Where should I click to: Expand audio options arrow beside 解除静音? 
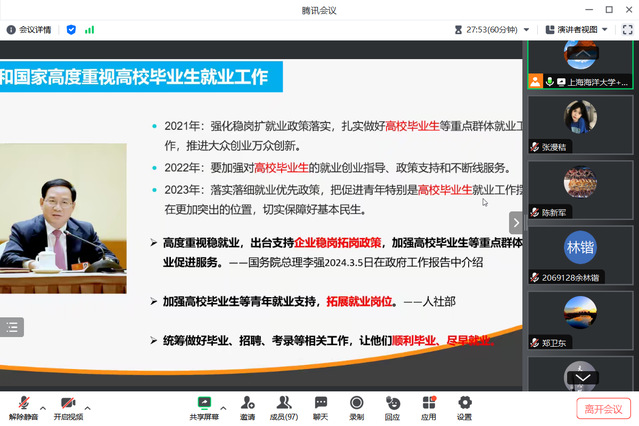click(x=42, y=407)
